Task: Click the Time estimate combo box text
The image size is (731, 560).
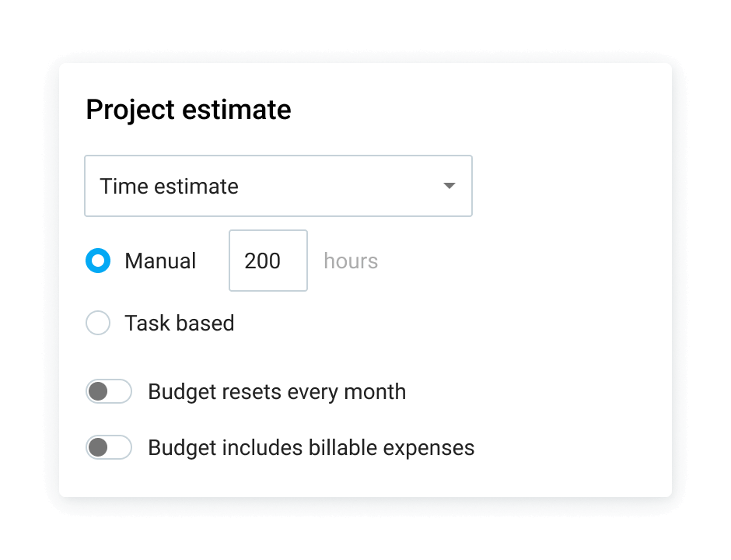Action: tap(168, 186)
